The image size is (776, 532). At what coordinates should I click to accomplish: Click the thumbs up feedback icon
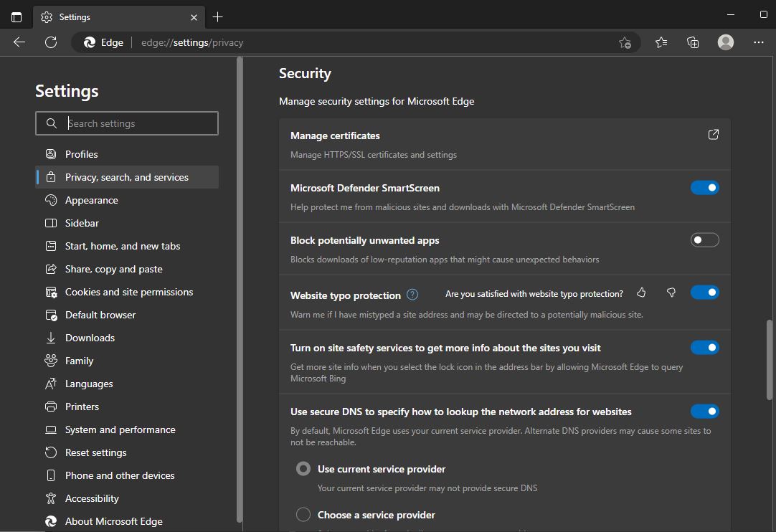coord(642,293)
